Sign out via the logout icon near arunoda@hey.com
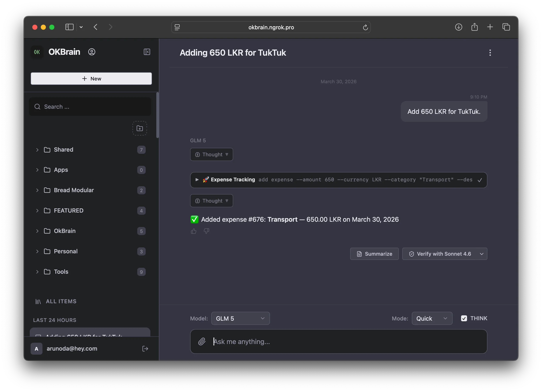Screen dimensions: 542x392 (x=145, y=348)
